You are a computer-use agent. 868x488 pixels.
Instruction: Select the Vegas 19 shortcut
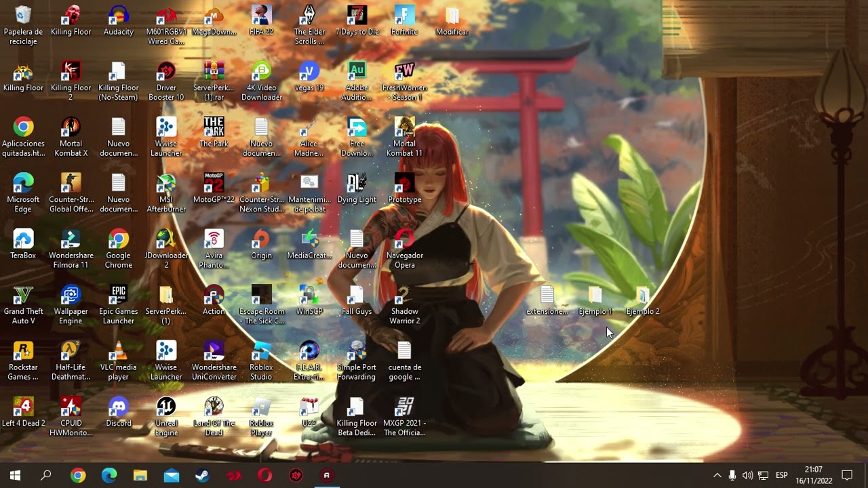[309, 77]
